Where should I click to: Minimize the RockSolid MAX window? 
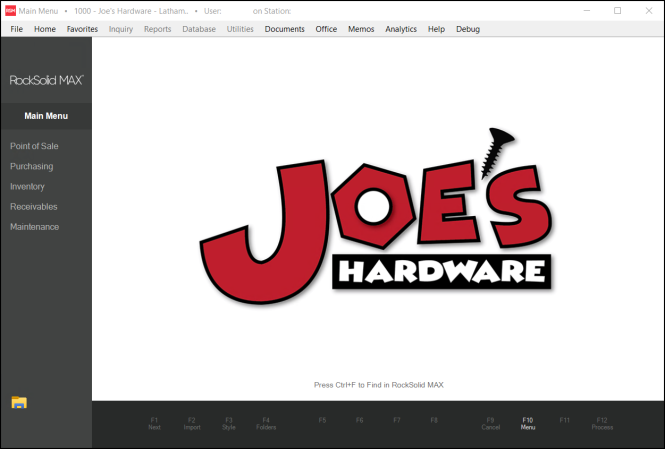click(x=587, y=11)
